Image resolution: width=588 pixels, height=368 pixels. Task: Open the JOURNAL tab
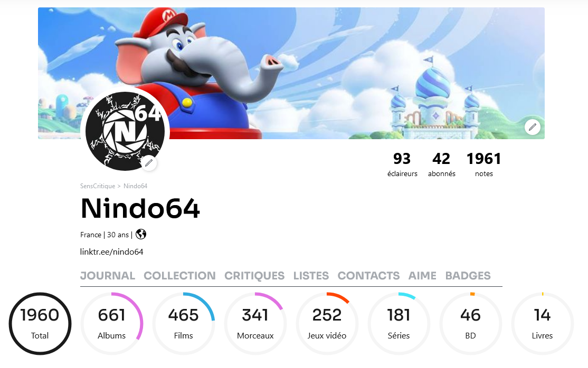coord(108,275)
